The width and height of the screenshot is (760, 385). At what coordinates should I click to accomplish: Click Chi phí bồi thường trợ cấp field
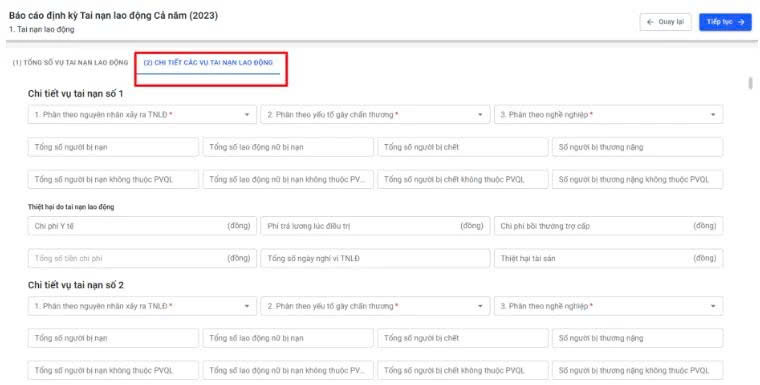(x=609, y=226)
